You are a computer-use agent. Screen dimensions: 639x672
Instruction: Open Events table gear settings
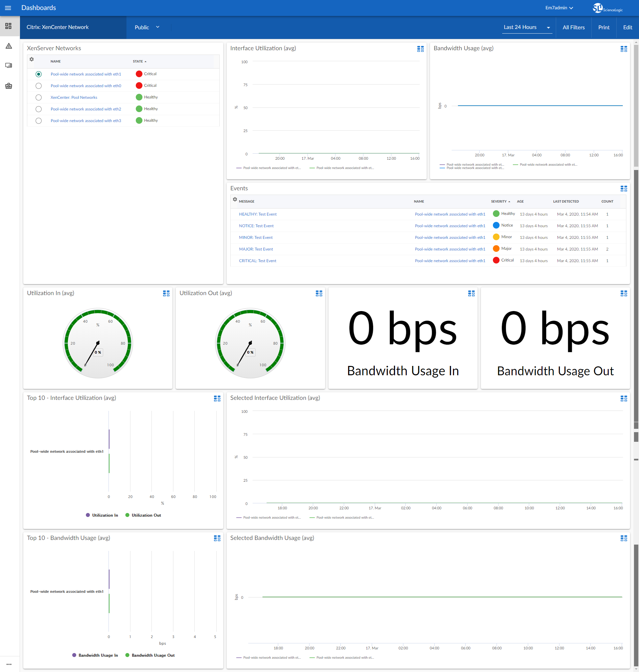pos(235,199)
